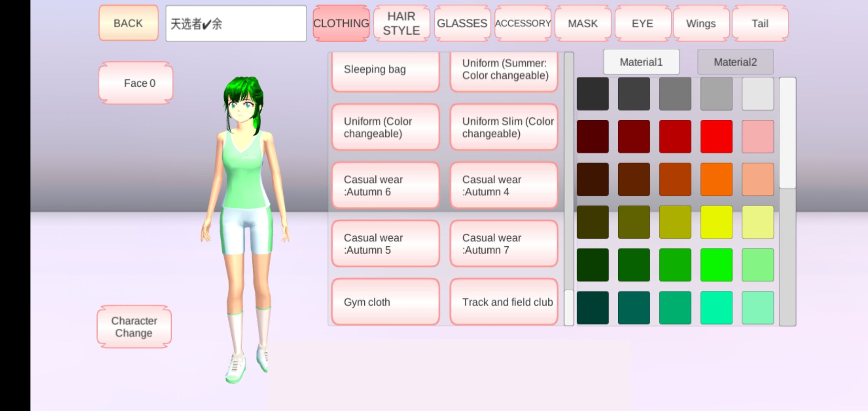Screen dimensions: 868x411
Task: Switch to the GLASSES tab
Action: coord(462,23)
